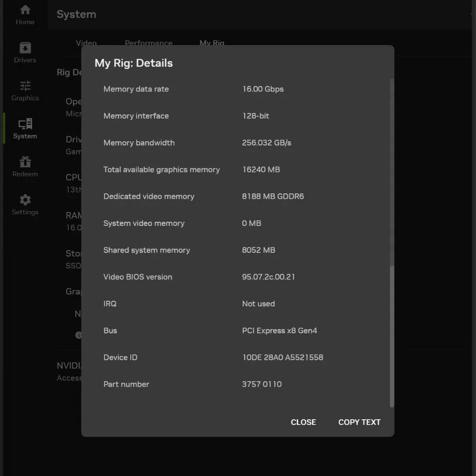The height and width of the screenshot is (476, 476).
Task: Click the info icon behind the dialog
Action: coord(79,335)
